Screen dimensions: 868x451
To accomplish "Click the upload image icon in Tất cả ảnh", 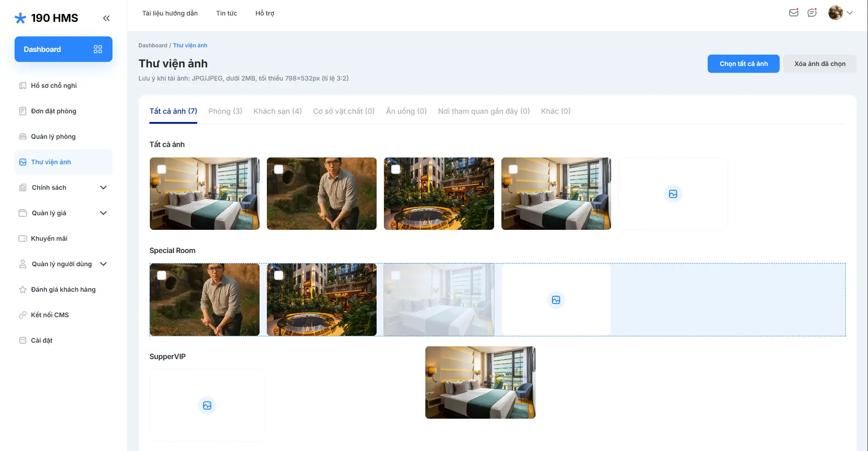I will [x=673, y=194].
